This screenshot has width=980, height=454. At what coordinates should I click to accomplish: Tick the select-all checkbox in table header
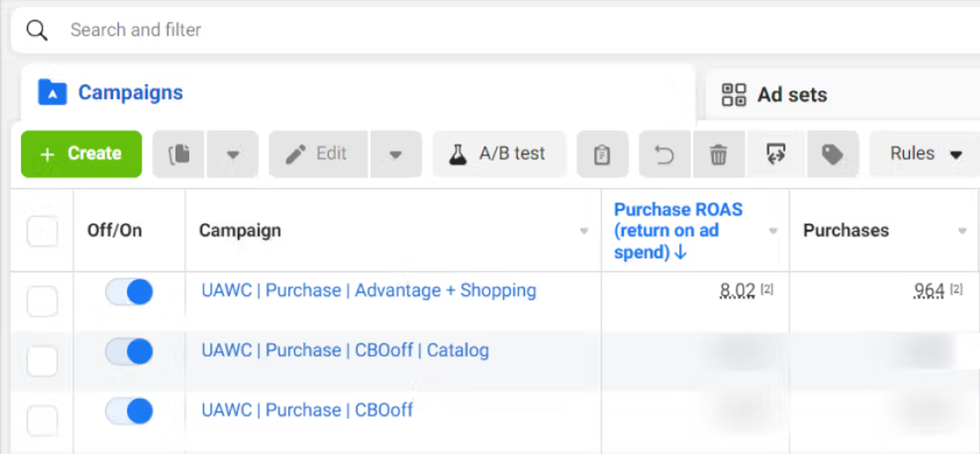coord(42,231)
